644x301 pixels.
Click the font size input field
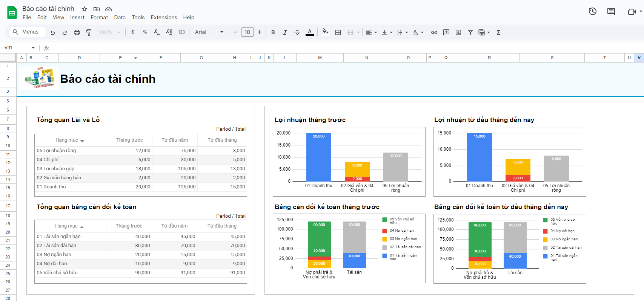[x=247, y=32]
